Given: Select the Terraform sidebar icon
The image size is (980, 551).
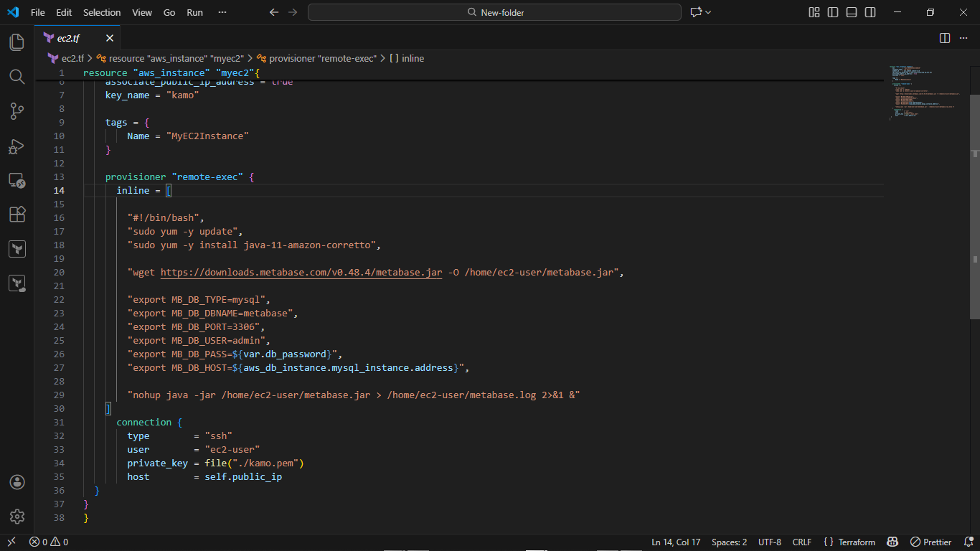Looking at the screenshot, I should [x=17, y=248].
